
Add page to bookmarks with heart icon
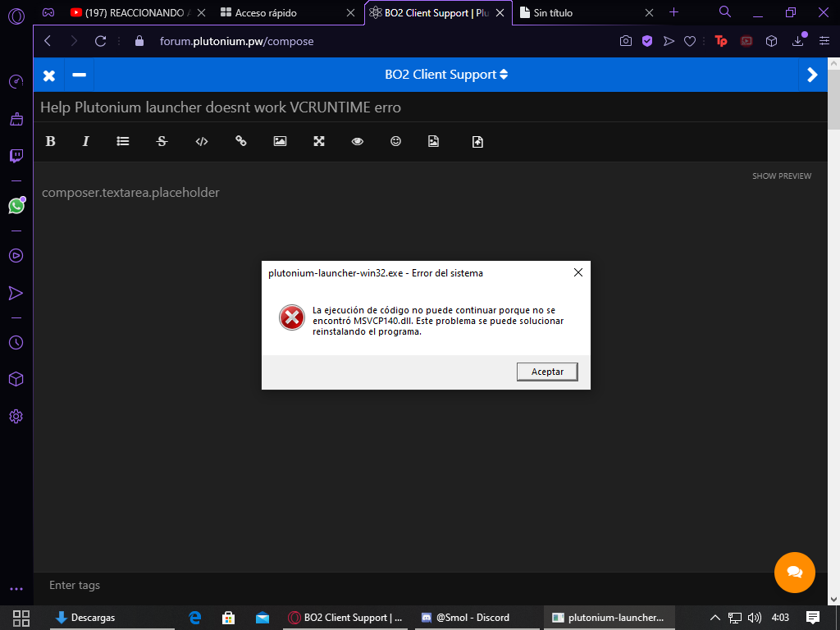tap(690, 41)
